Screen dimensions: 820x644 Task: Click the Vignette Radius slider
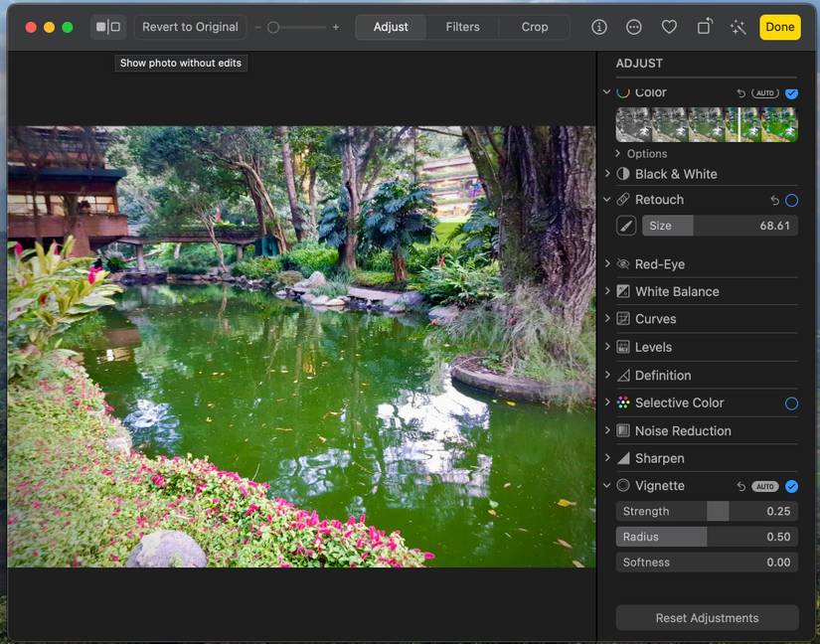pos(707,537)
